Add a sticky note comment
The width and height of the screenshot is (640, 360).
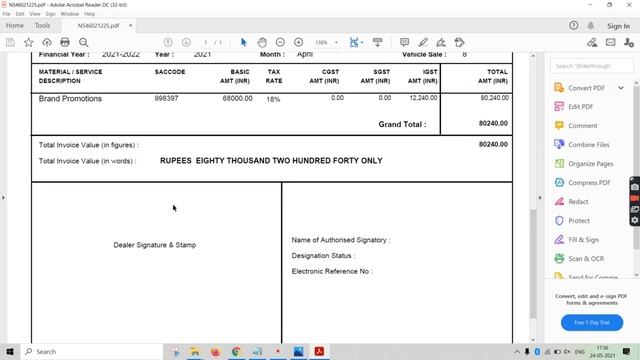pos(404,42)
